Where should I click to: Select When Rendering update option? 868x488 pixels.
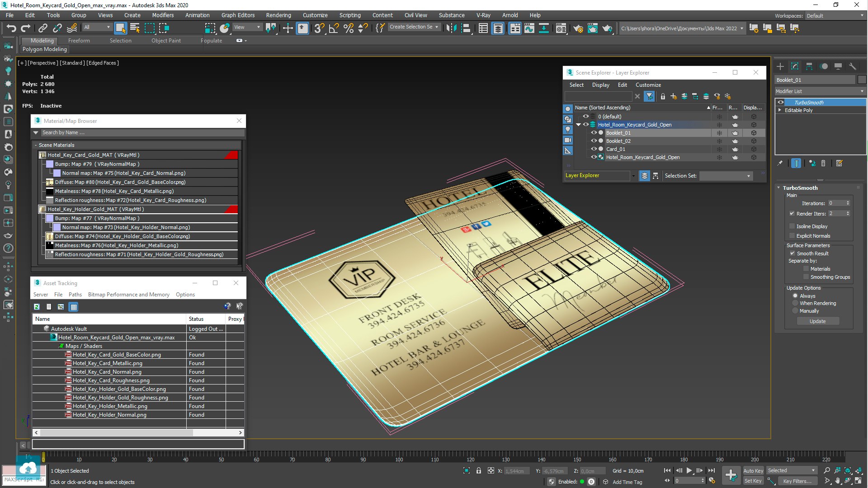[795, 304]
